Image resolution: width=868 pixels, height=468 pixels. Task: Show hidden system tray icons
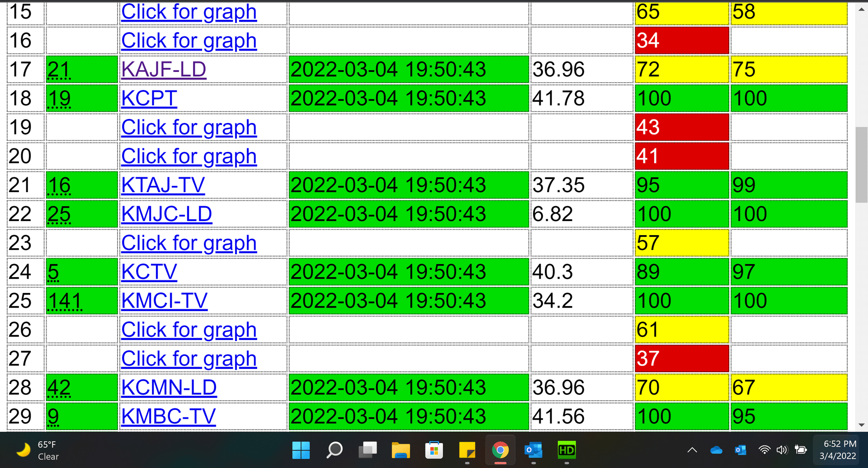pos(692,450)
